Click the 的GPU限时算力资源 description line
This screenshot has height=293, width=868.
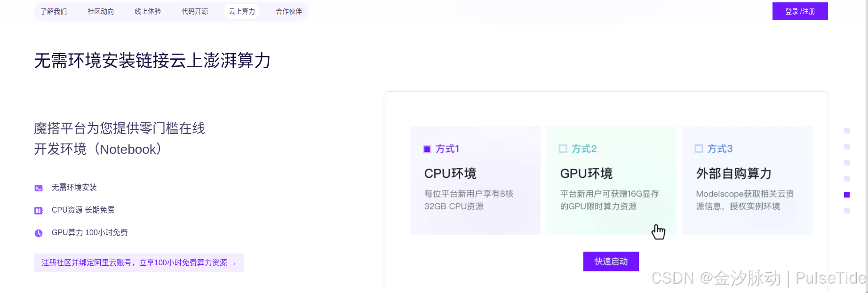coord(598,206)
